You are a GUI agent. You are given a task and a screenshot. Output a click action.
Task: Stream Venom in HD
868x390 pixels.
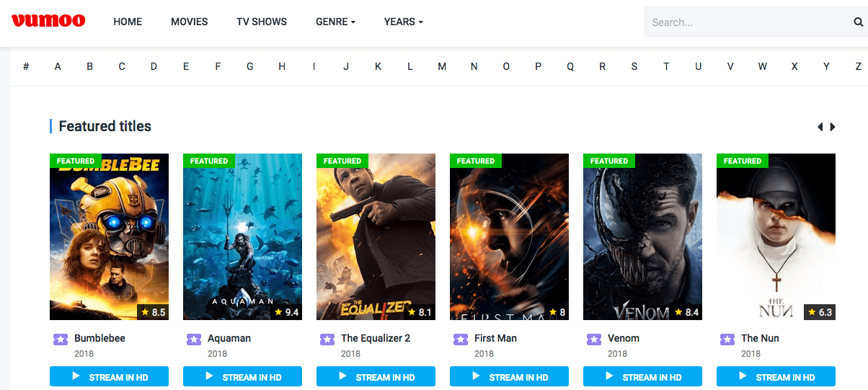642,376
